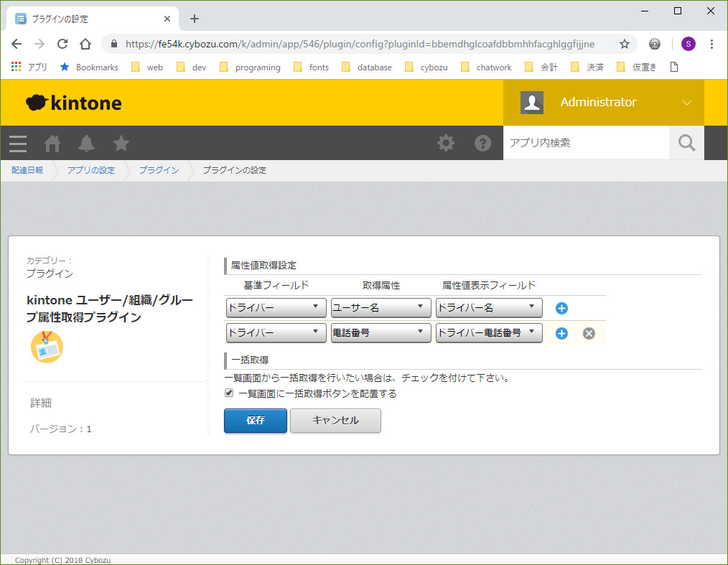Open a new browser tab

[195, 19]
